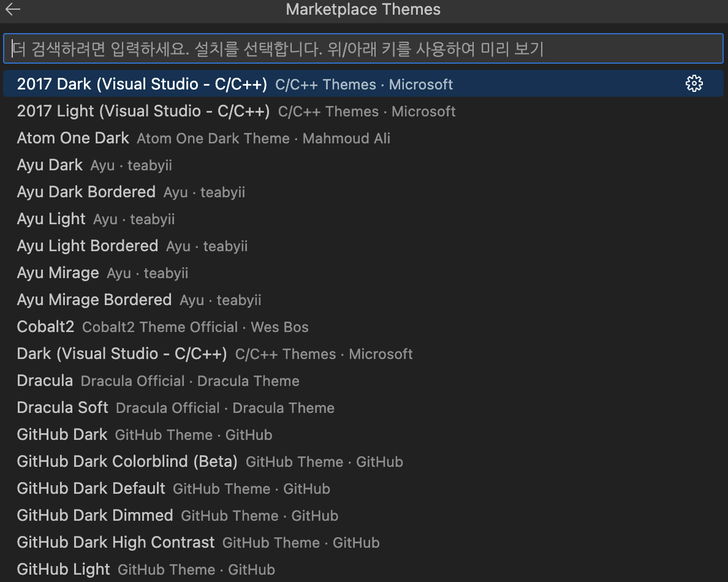Select the Dracula theme
This screenshot has width=728, height=582.
[45, 380]
